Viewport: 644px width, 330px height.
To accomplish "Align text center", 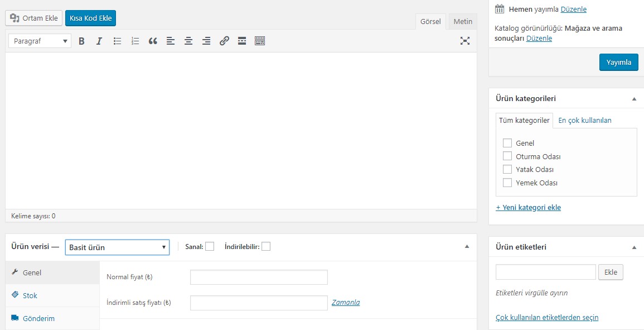I will [x=188, y=41].
